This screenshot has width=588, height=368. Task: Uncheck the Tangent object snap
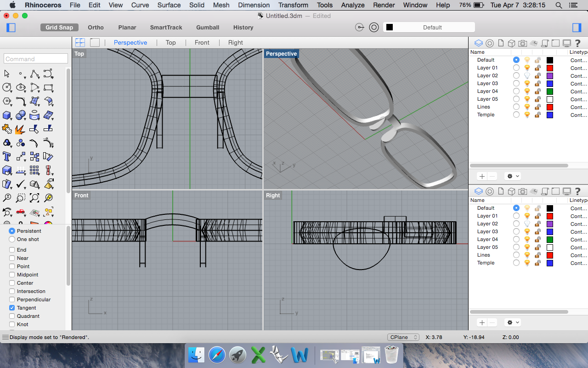[12, 308]
